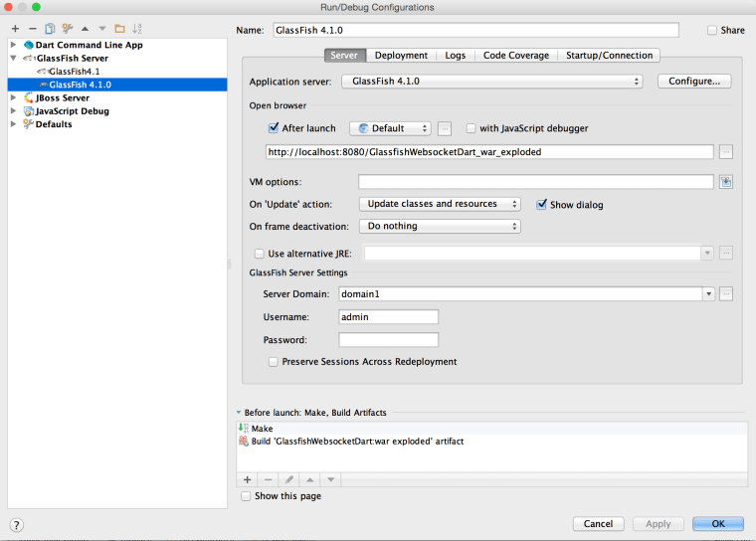Click the Configure... button
This screenshot has width=756, height=541.
pyautogui.click(x=694, y=82)
